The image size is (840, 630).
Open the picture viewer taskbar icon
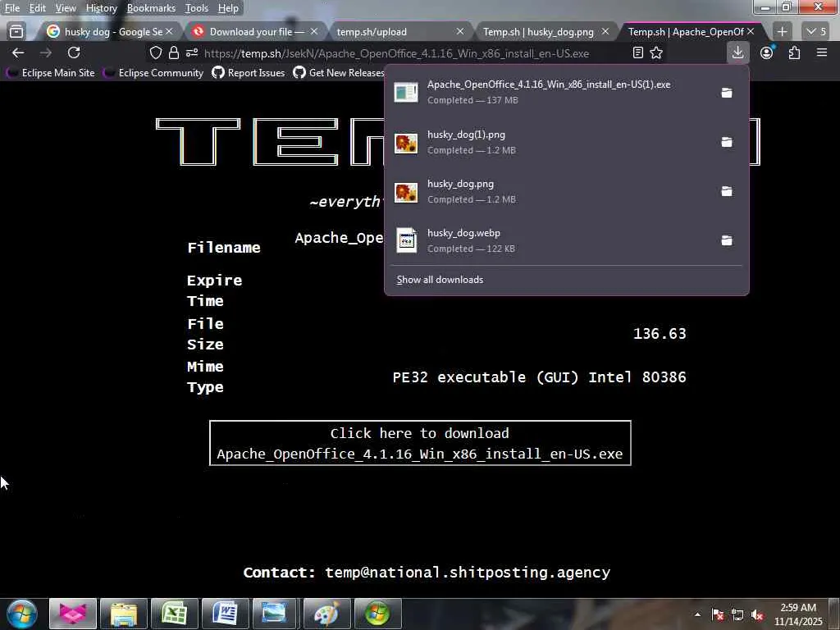[276, 614]
